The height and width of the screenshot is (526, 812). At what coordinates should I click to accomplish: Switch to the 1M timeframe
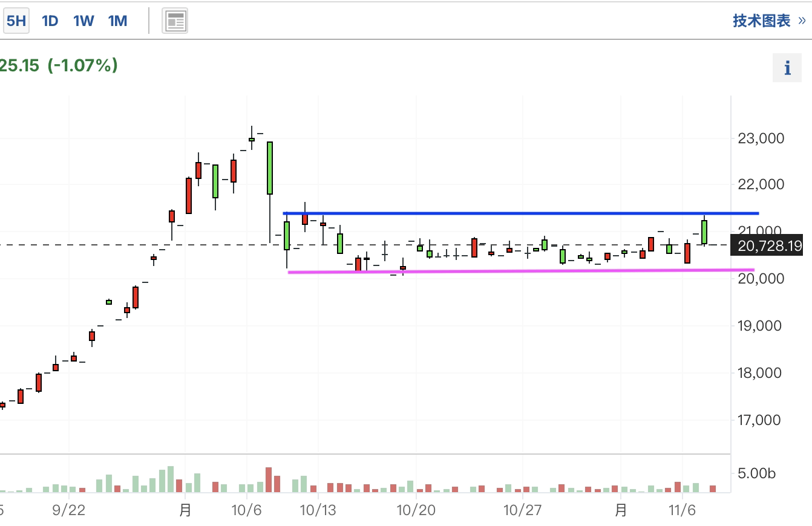(117, 21)
